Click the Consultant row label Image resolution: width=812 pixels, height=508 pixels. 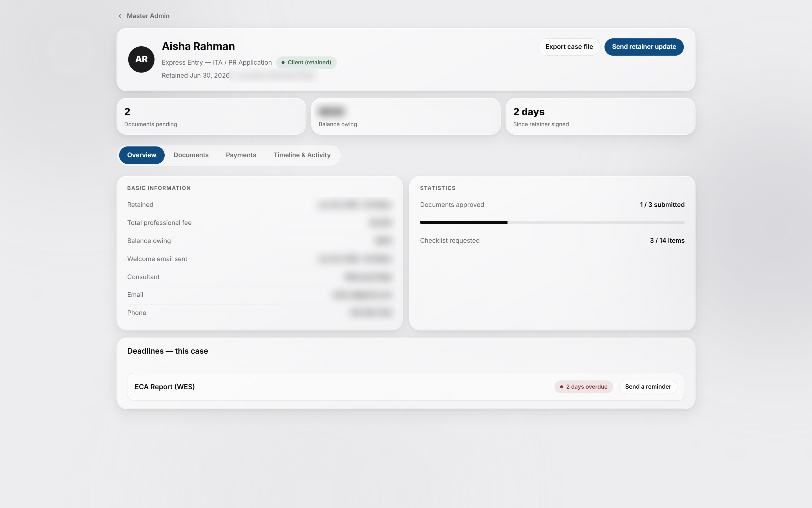[x=143, y=277]
